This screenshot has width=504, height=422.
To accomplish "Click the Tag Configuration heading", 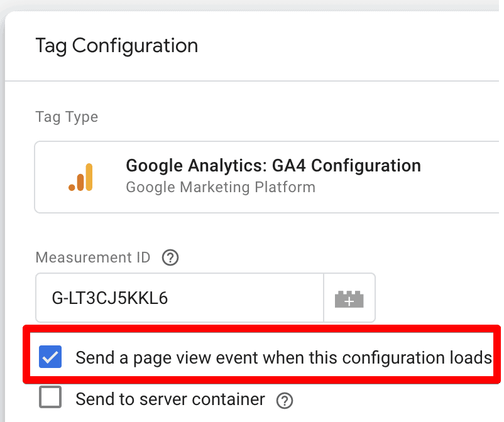I will click(116, 45).
